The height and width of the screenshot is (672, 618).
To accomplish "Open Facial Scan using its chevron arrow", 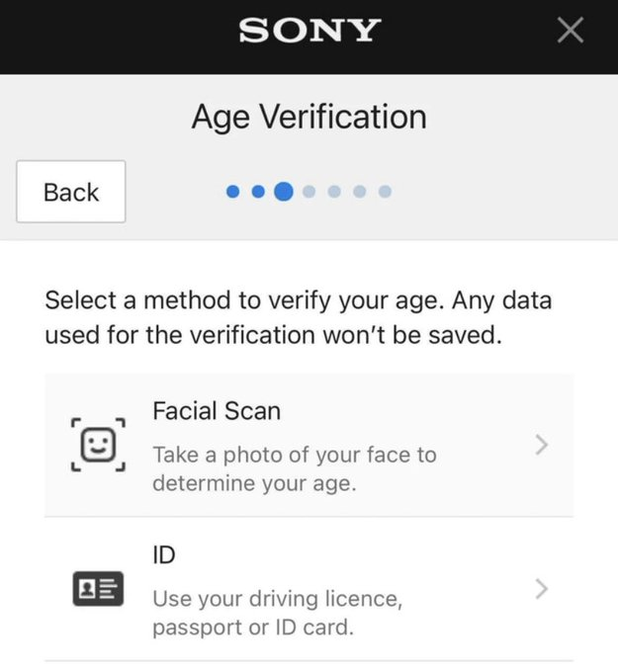I will point(541,445).
